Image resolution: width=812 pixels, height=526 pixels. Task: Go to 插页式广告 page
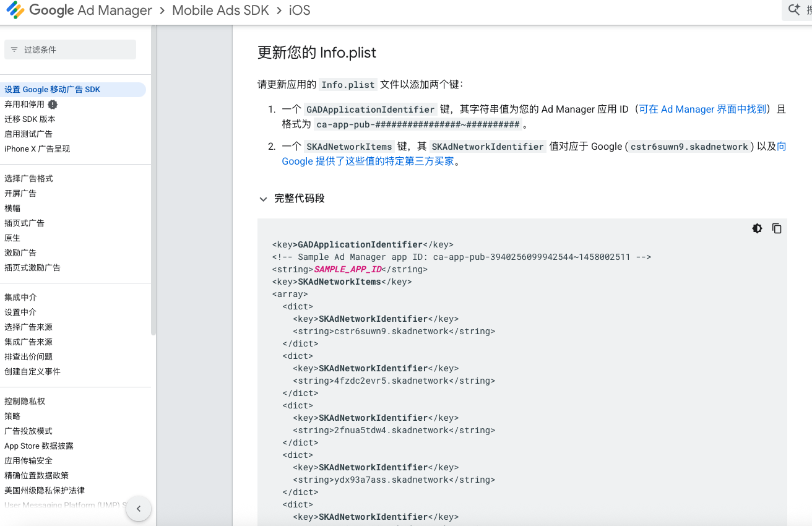point(24,223)
